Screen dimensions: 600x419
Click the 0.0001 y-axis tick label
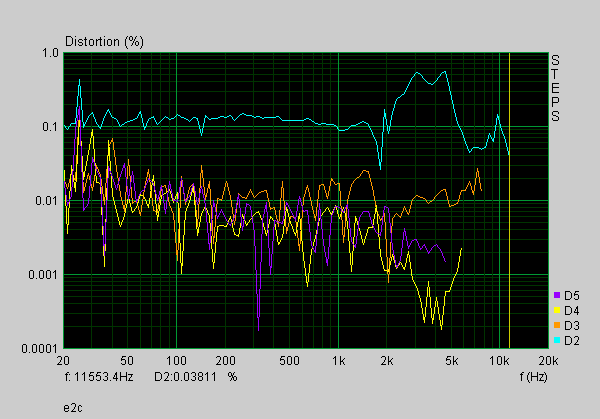tap(40, 349)
